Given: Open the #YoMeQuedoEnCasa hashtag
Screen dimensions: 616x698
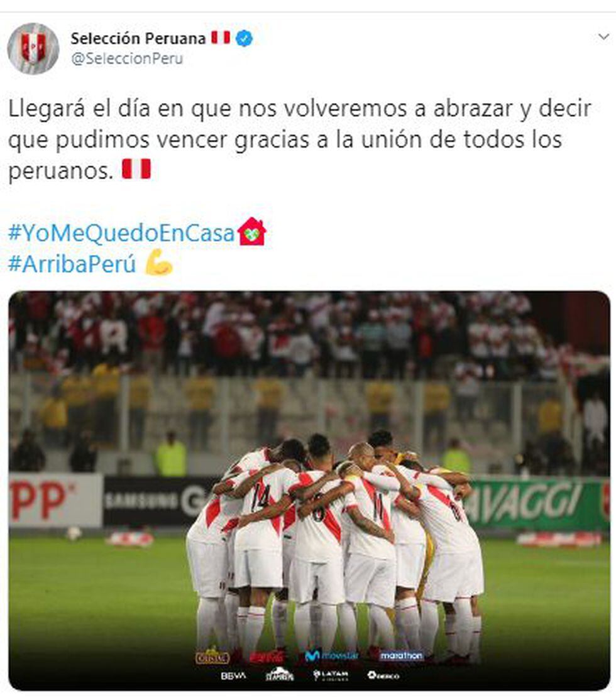Looking at the screenshot, I should [121, 232].
